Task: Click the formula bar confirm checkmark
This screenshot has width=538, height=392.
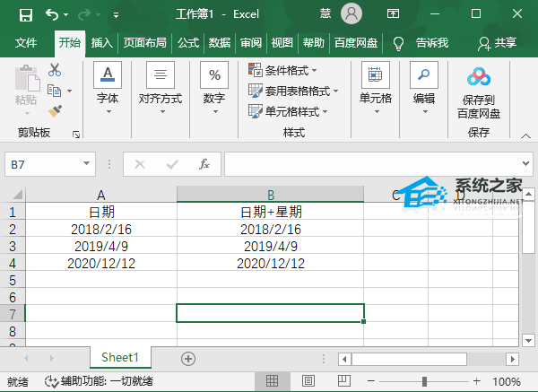Action: (x=172, y=164)
